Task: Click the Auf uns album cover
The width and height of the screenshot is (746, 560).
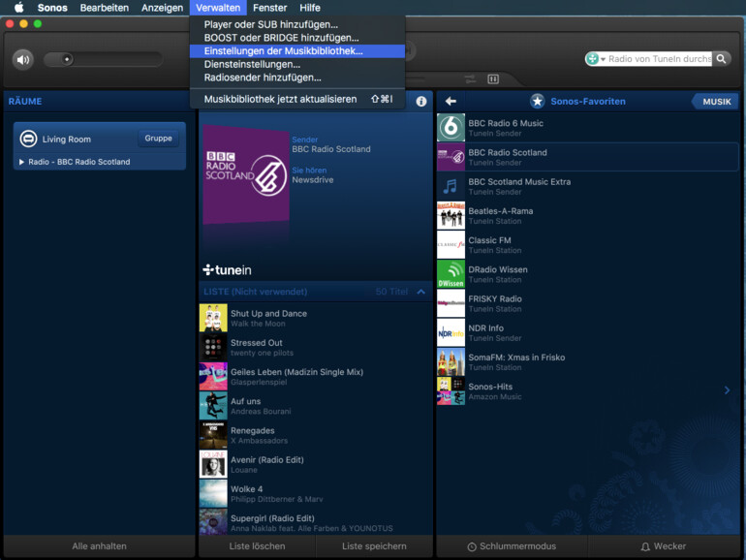Action: tap(213, 405)
